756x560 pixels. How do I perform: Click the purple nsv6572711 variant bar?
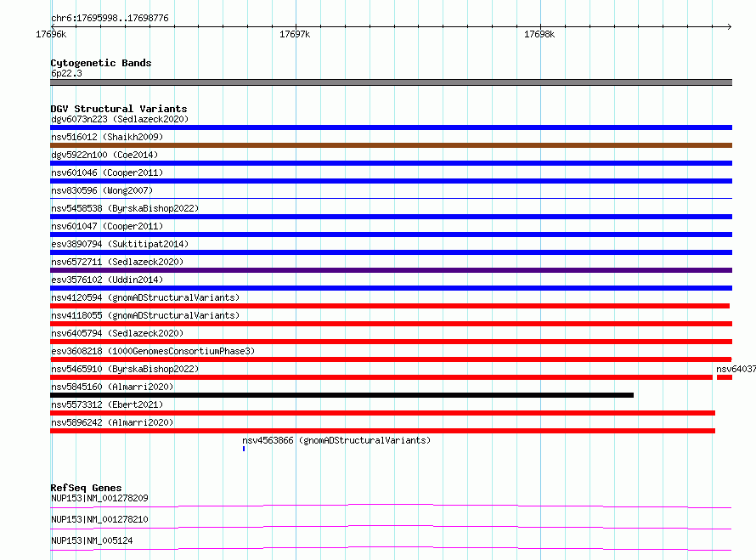point(391,270)
